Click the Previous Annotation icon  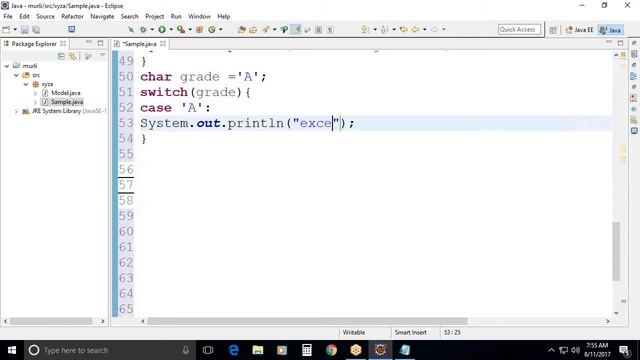[384, 29]
